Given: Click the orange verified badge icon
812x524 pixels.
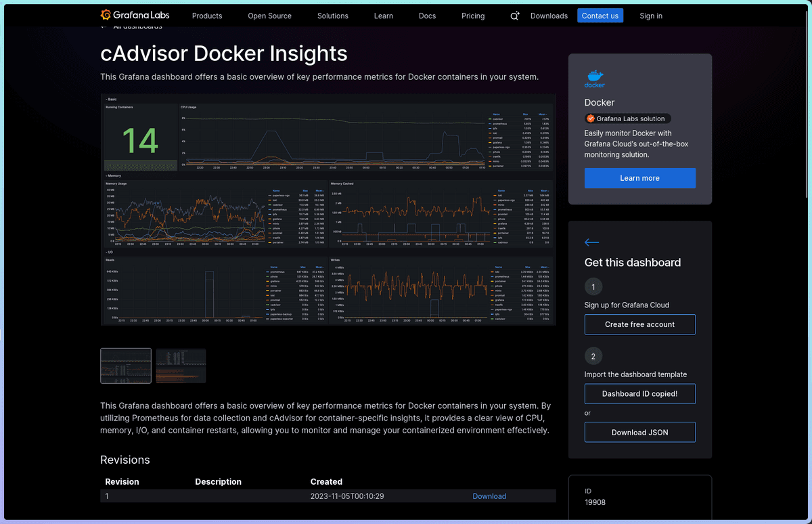Looking at the screenshot, I should point(590,118).
